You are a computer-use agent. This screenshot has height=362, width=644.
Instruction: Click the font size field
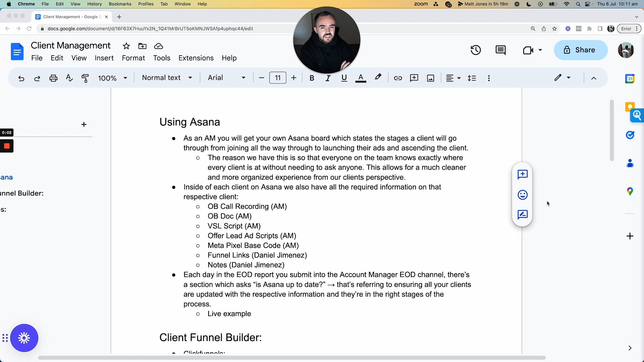coord(278,78)
